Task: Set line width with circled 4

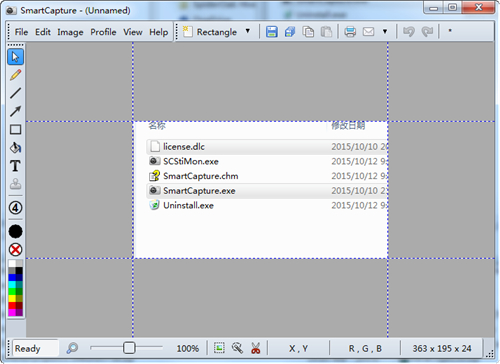Action: tap(15, 208)
